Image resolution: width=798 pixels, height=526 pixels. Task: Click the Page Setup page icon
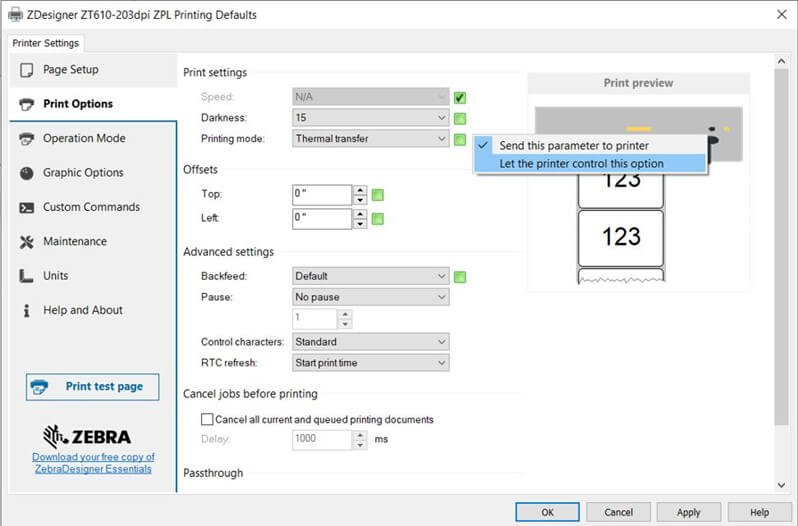tap(26, 70)
